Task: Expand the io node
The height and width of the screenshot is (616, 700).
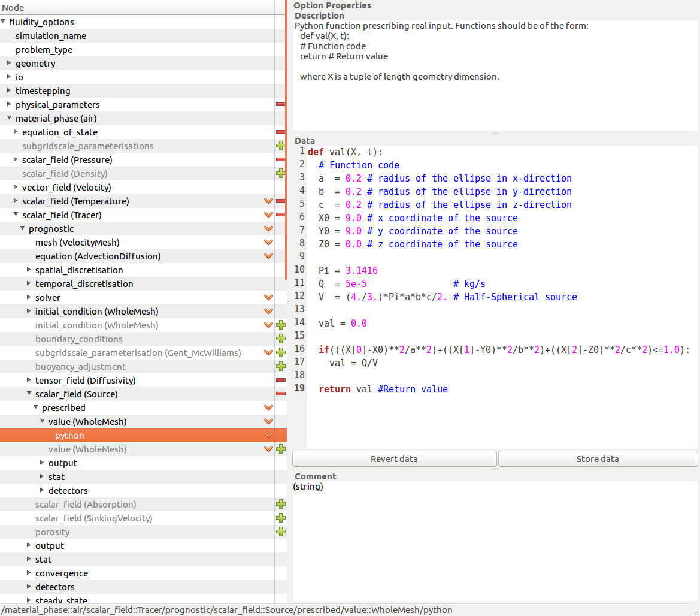Action: [x=9, y=77]
